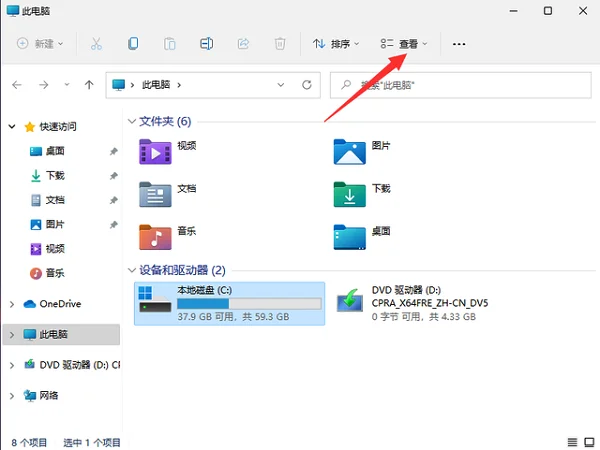Expand the OneDrive tree node
Screen dimensions: 600x450
(x=12, y=304)
